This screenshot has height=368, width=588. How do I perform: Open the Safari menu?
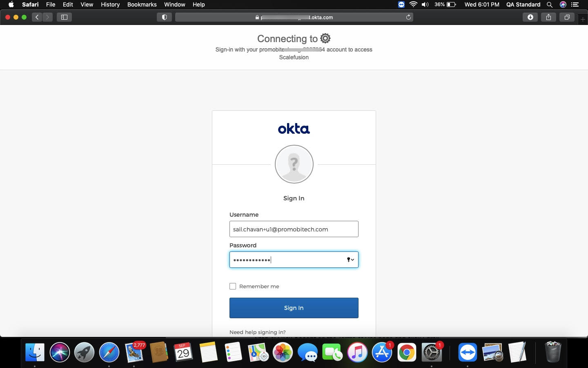tap(30, 4)
